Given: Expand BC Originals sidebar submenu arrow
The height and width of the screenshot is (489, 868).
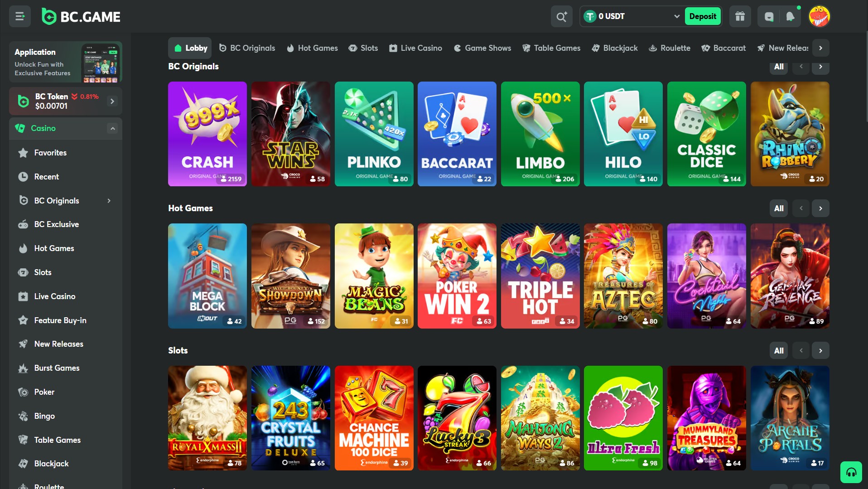Looking at the screenshot, I should tap(109, 201).
